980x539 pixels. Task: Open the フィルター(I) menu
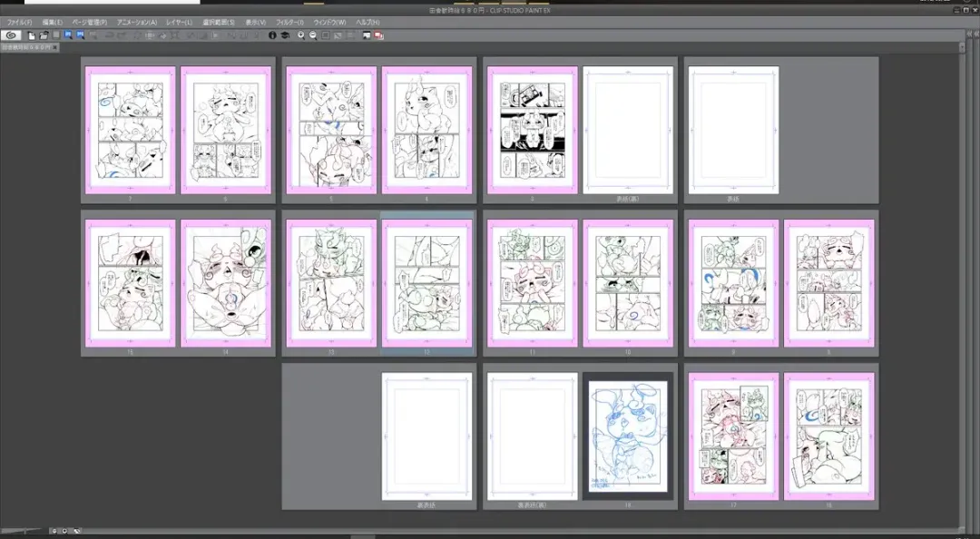coord(289,22)
